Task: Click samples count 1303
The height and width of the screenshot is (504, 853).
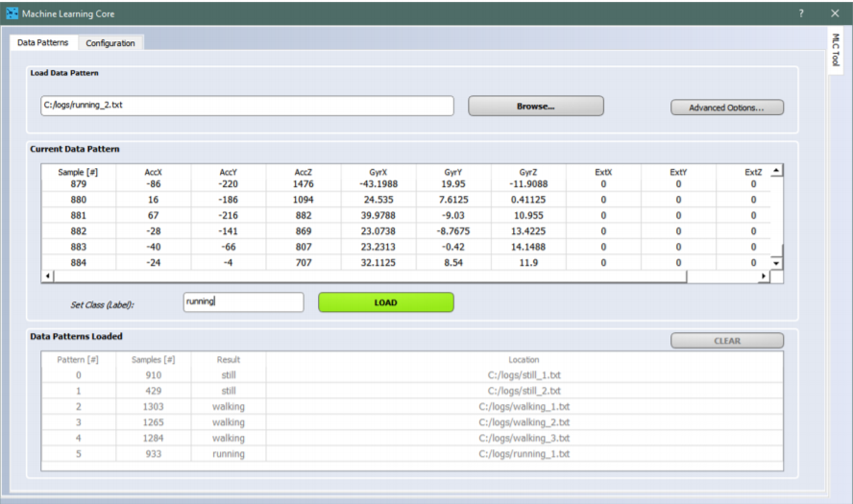Action: pos(154,407)
